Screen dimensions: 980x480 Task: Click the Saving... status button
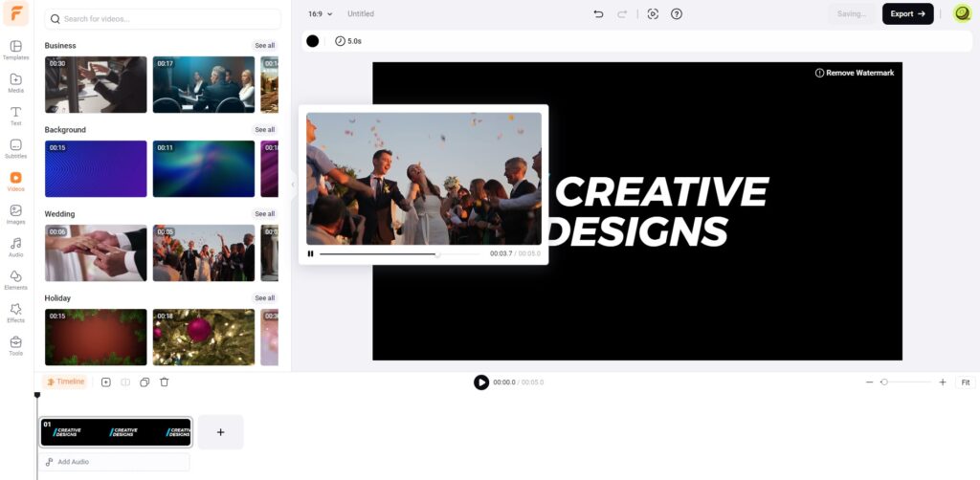point(851,13)
